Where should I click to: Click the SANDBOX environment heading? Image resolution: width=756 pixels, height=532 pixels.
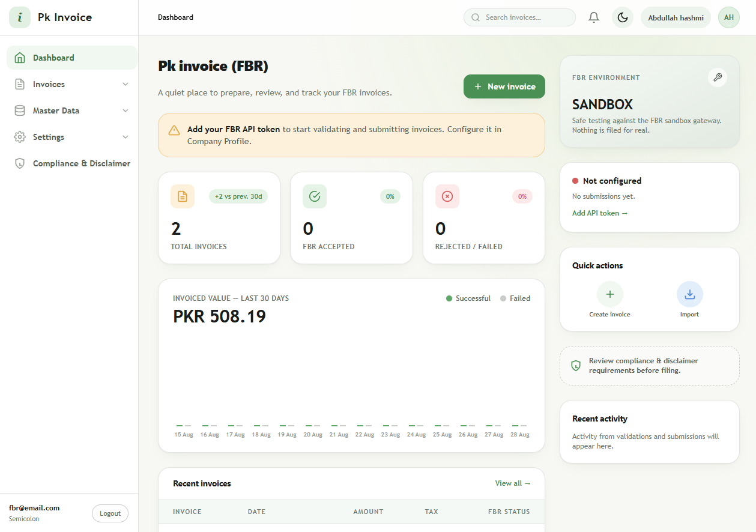[x=602, y=104]
